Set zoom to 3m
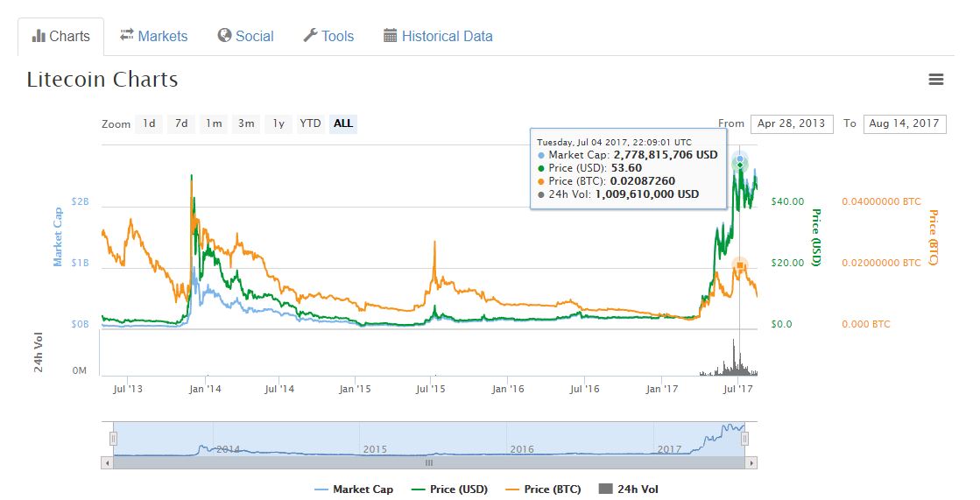Image resolution: width=980 pixels, height=500 pixels. 246,123
